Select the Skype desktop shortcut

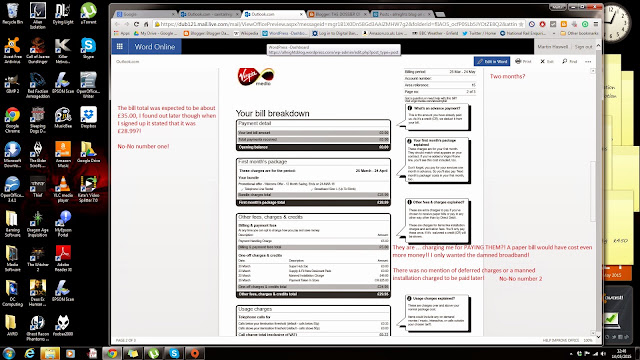pos(88,49)
